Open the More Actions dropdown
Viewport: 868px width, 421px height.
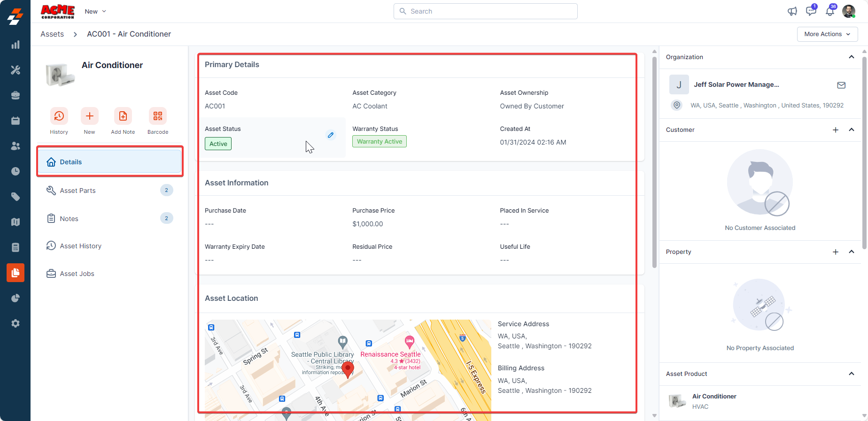827,34
